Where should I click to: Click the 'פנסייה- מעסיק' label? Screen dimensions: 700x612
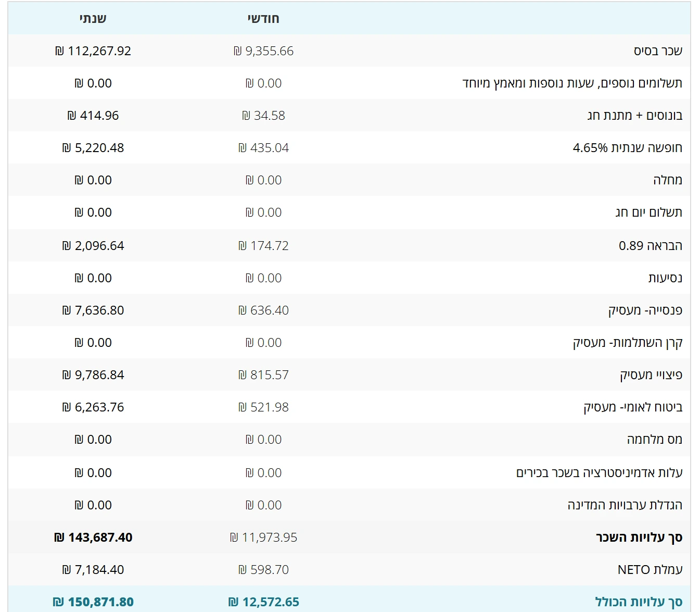pos(645,310)
